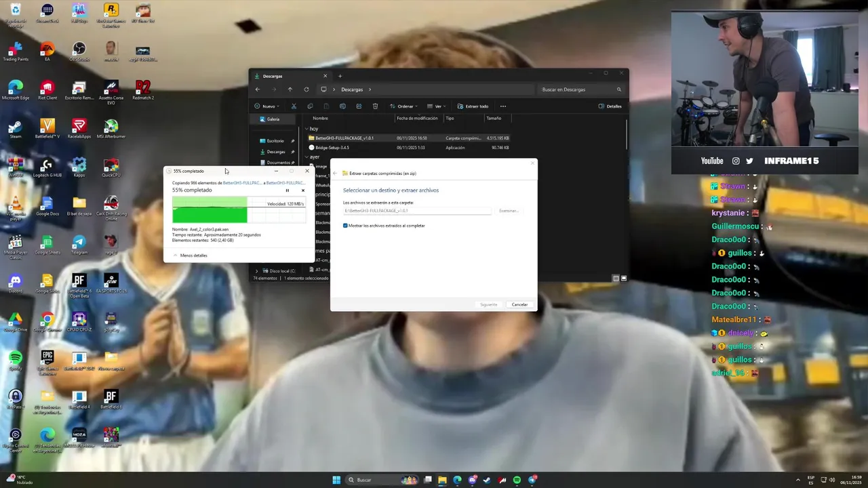Click the Siguiente button in extraction wizard
This screenshot has width=868, height=488.
point(488,304)
